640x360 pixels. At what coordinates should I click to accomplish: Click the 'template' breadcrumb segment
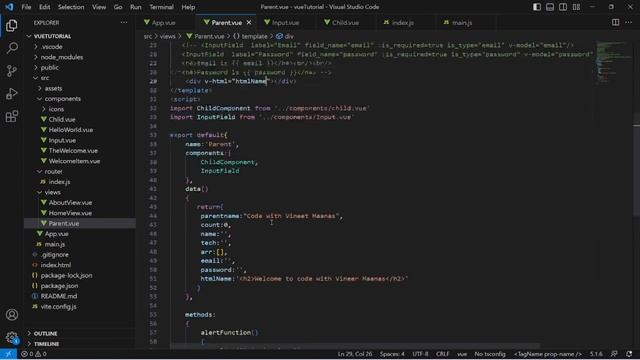coord(254,36)
